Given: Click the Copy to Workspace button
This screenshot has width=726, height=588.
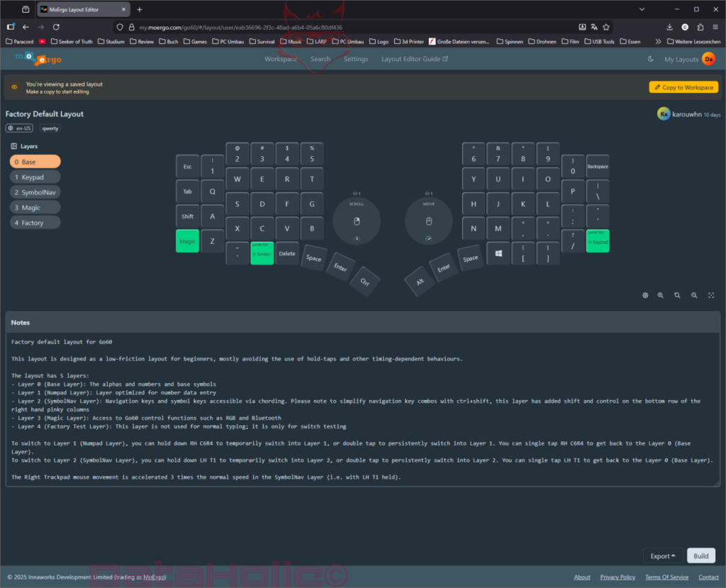Looking at the screenshot, I should 683,87.
